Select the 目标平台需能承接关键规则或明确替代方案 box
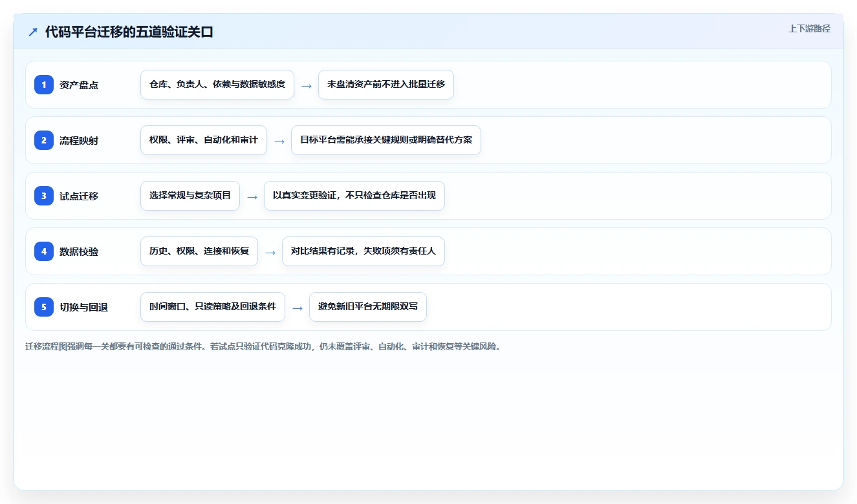857x504 pixels. pos(386,140)
